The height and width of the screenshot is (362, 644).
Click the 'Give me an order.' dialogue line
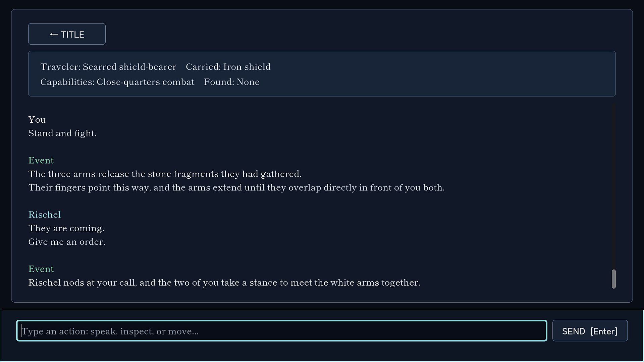67,242
